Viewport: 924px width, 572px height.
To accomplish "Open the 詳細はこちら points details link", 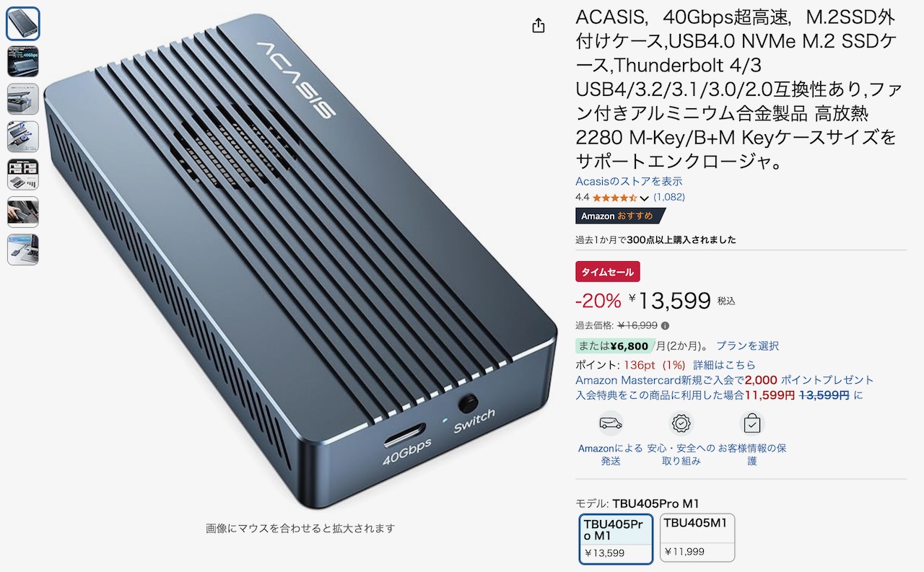I will click(x=724, y=365).
